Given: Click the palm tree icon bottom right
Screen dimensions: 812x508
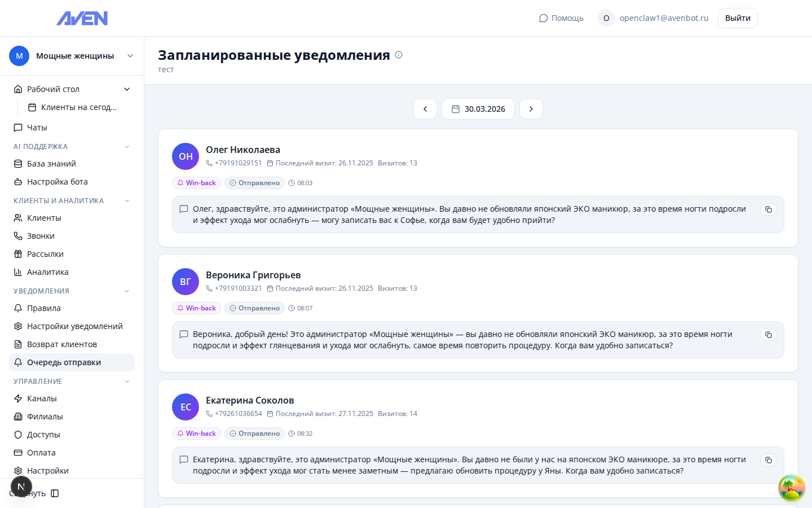Looking at the screenshot, I should [x=791, y=487].
